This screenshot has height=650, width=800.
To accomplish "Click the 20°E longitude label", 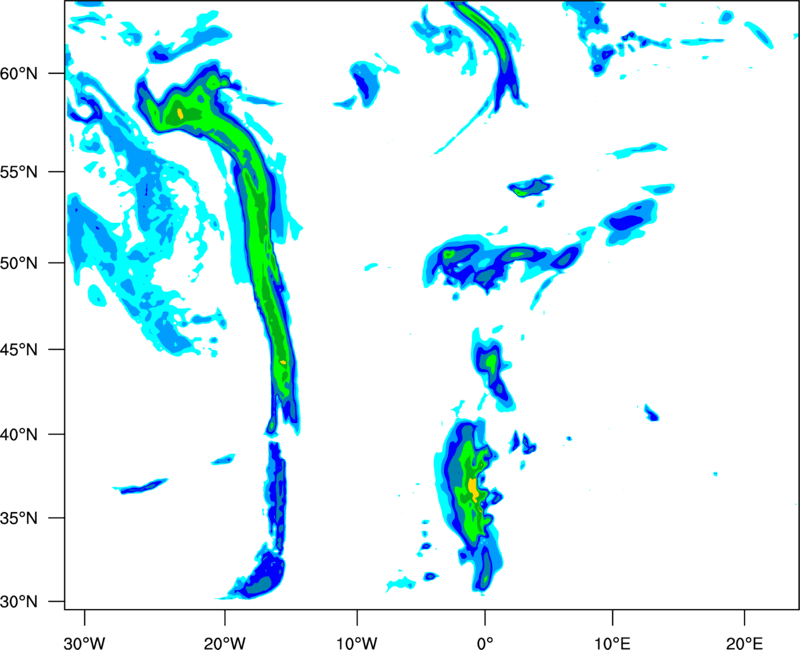I will (x=744, y=643).
